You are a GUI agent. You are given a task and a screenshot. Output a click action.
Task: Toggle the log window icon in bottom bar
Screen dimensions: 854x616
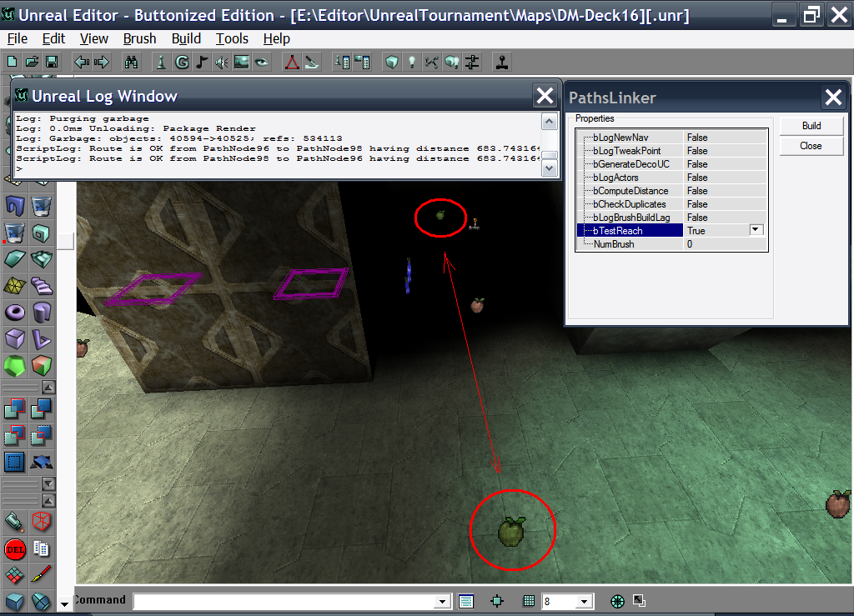[466, 601]
